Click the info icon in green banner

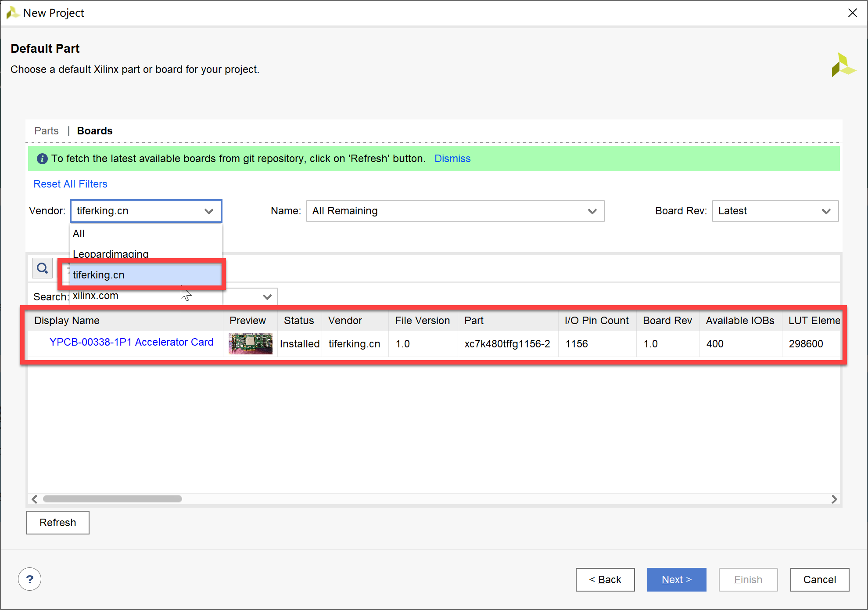coord(42,159)
